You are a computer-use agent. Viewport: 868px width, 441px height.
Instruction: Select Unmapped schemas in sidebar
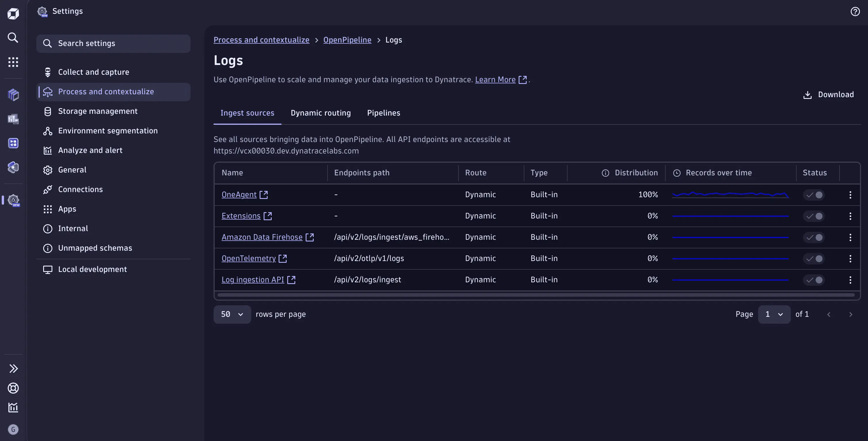pyautogui.click(x=113, y=248)
